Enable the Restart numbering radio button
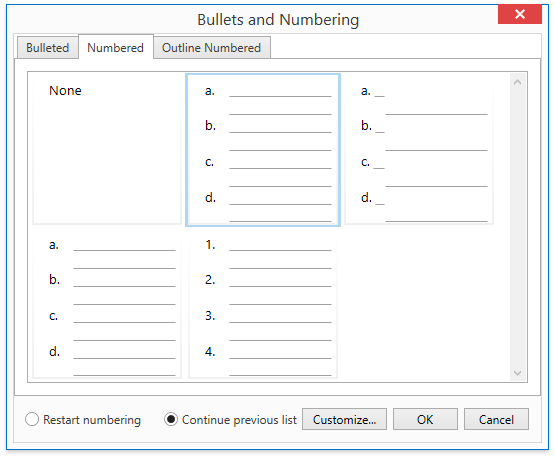 32,419
